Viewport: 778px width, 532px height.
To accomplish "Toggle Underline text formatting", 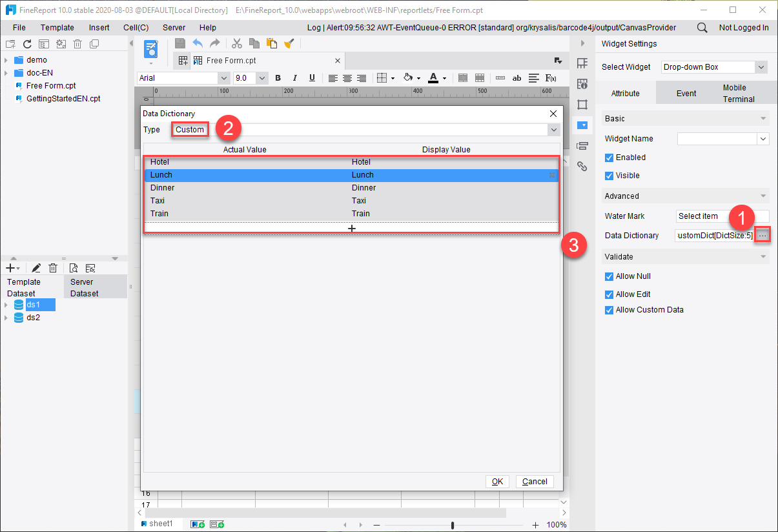I will pos(312,78).
